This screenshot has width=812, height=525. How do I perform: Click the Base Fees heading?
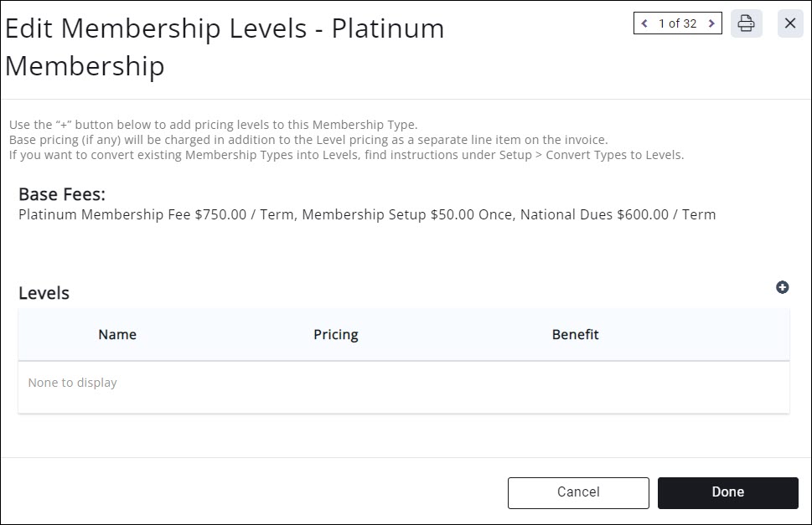click(62, 194)
